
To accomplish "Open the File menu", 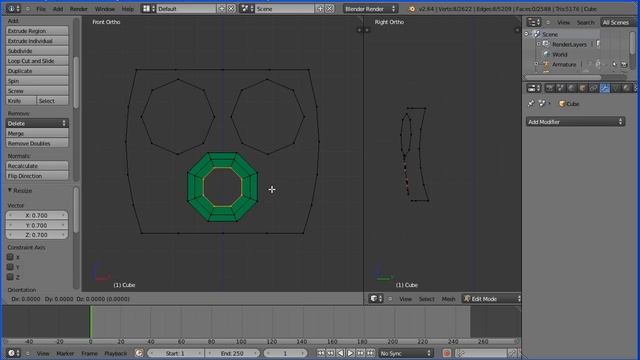I will [41, 9].
